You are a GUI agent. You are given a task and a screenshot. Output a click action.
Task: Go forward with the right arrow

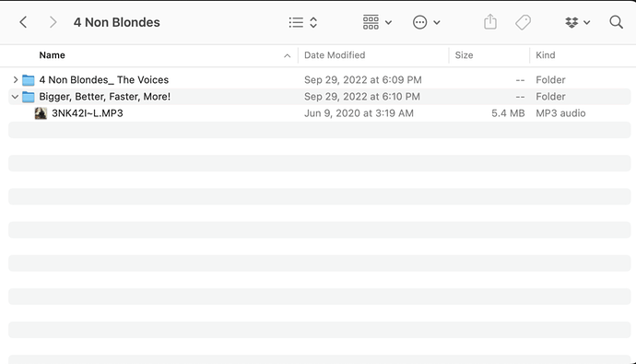tap(53, 22)
